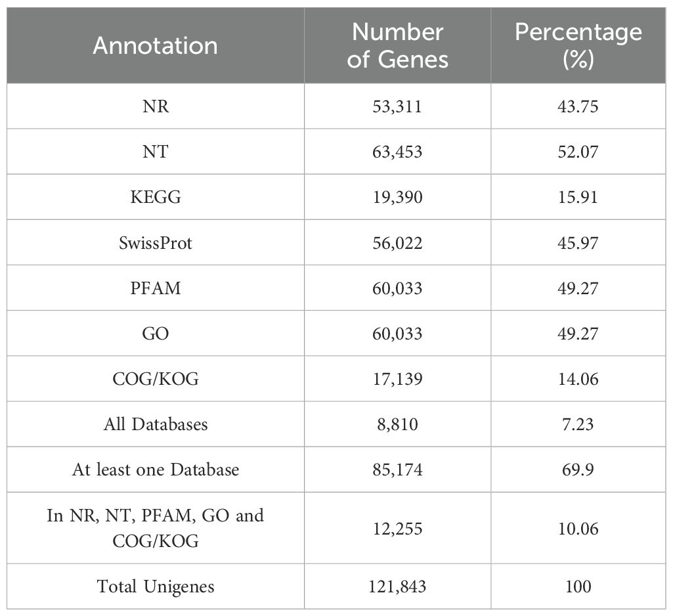Click the percentage value 69.9
Viewport: 673px width, 616px height.
click(578, 470)
